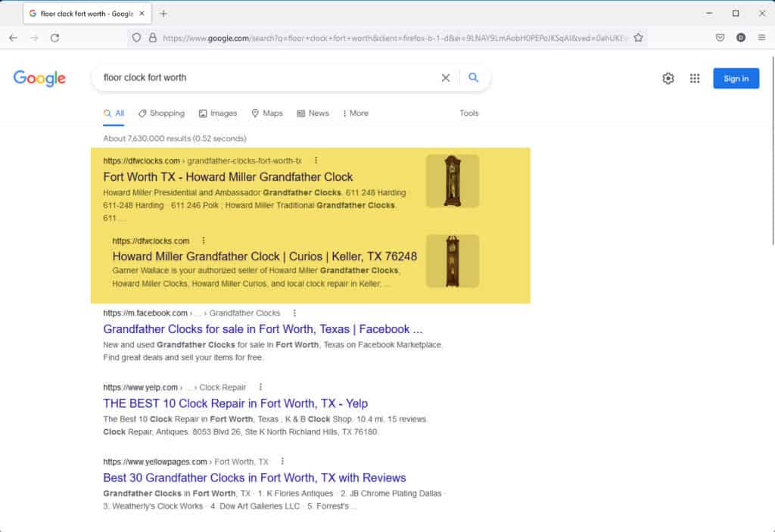
Task: Open the search Tools option
Action: tap(469, 114)
